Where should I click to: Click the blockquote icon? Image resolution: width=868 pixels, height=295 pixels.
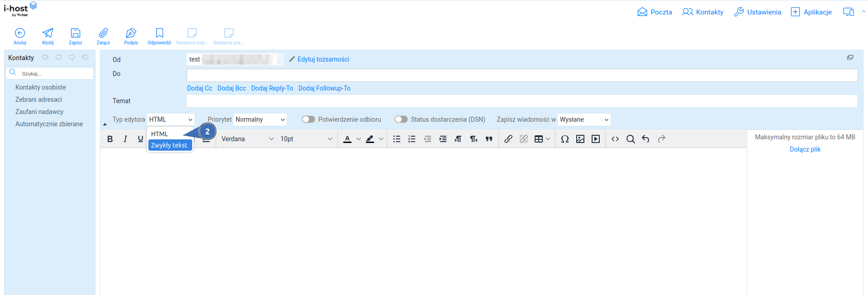click(x=489, y=139)
